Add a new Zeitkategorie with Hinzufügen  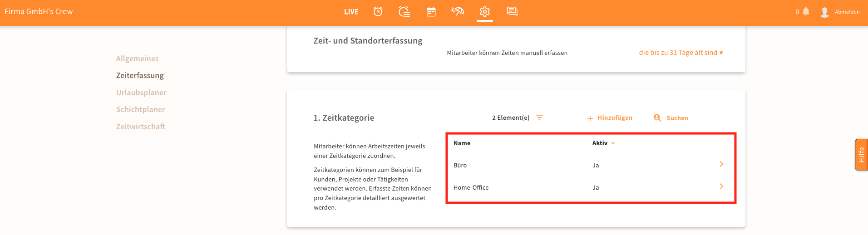coord(610,118)
